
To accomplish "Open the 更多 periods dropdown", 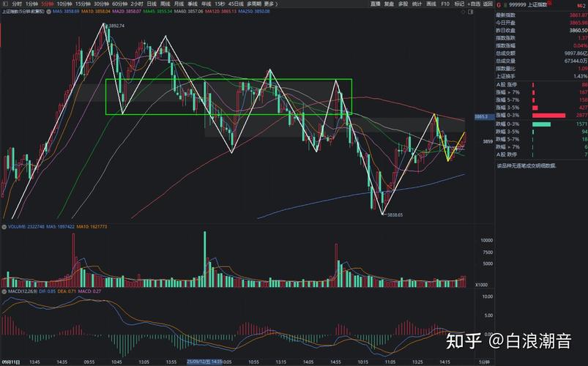I will pos(269,4).
